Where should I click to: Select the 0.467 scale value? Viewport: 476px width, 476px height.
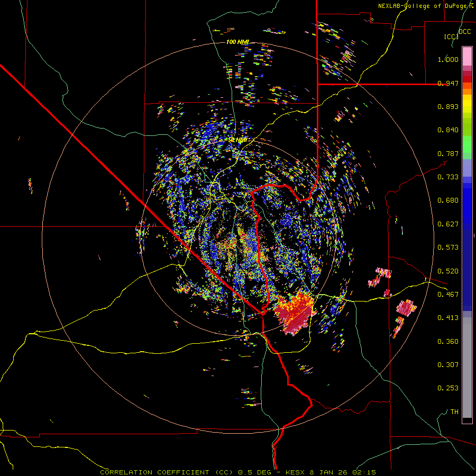(x=448, y=295)
